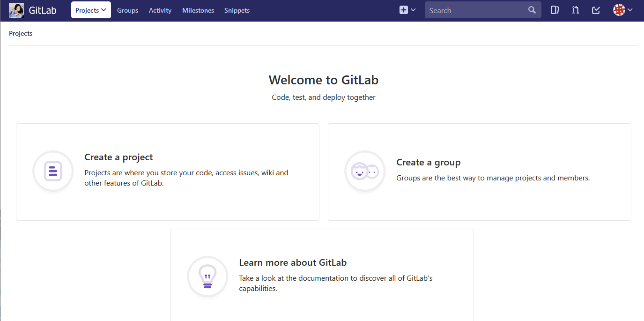Click the lightbulb icon for documentation
The image size is (644, 321).
[207, 276]
